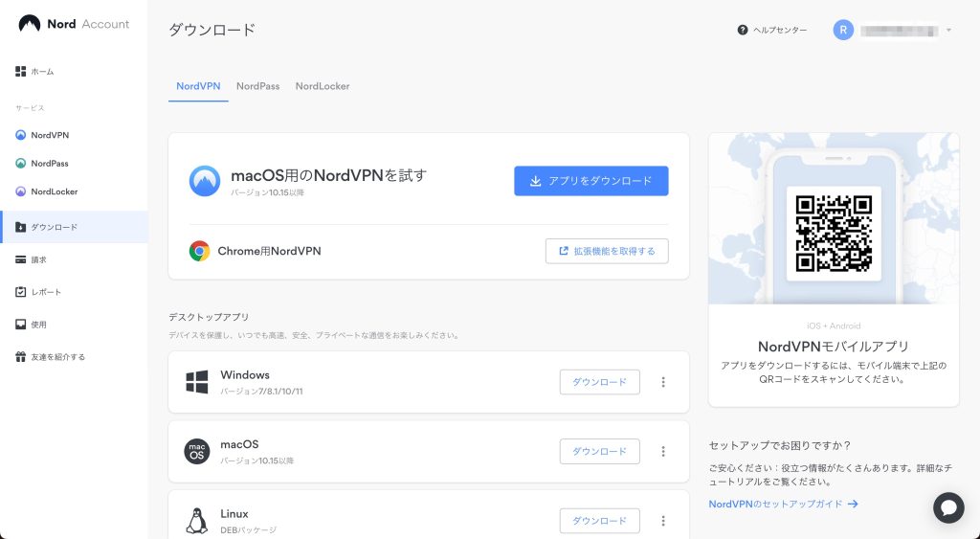Open the ダウンロード sidebar section
Screen dimensions: 980x539
pos(74,227)
